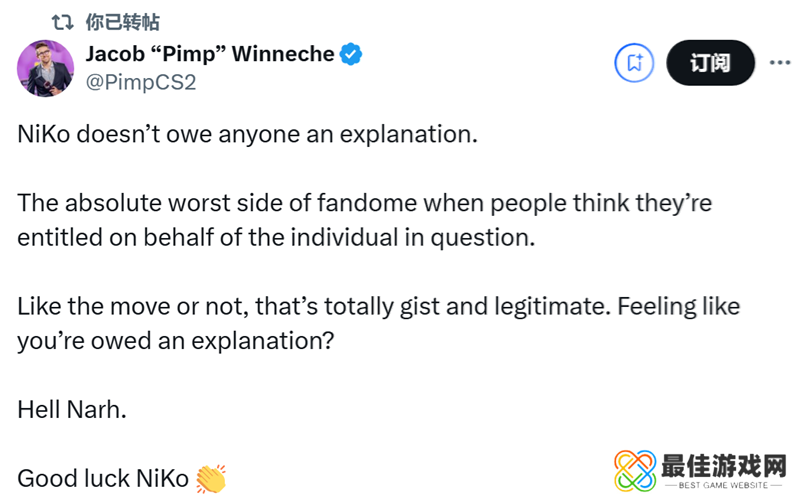Click the round blue-outlined icon beside 订阅
800x496 pixels.
[x=633, y=63]
